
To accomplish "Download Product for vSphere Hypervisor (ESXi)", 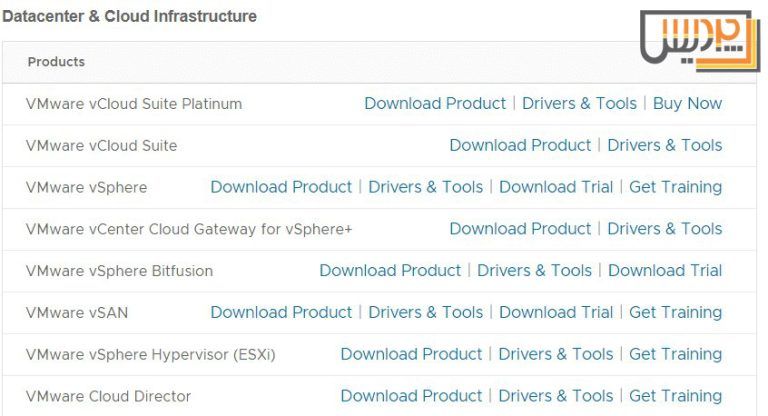I will [411, 354].
